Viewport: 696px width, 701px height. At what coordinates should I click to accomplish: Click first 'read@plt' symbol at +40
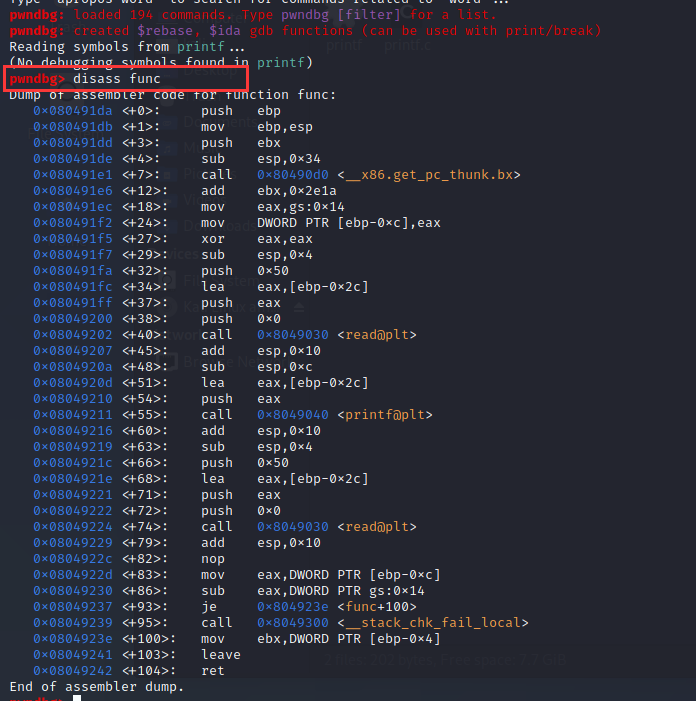377,335
